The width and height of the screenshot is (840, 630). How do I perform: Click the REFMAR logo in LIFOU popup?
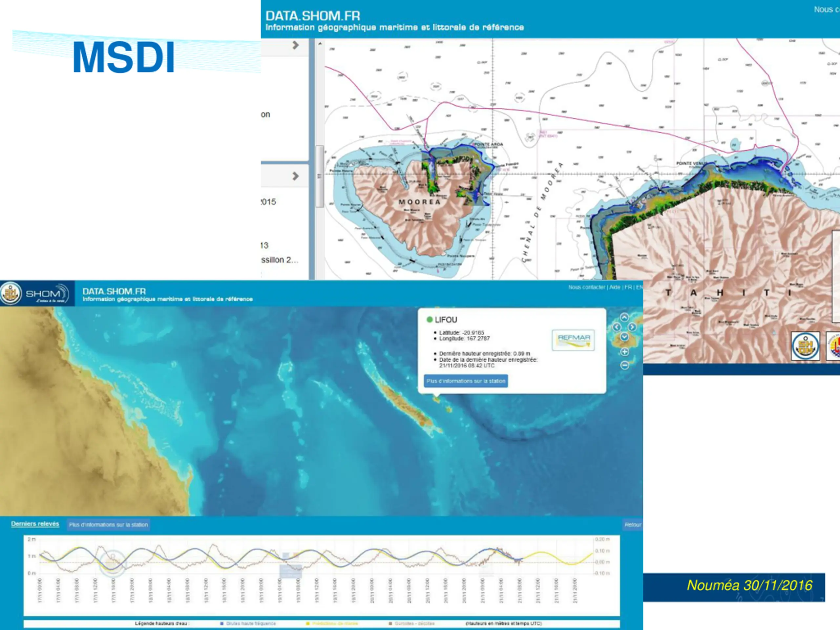573,340
